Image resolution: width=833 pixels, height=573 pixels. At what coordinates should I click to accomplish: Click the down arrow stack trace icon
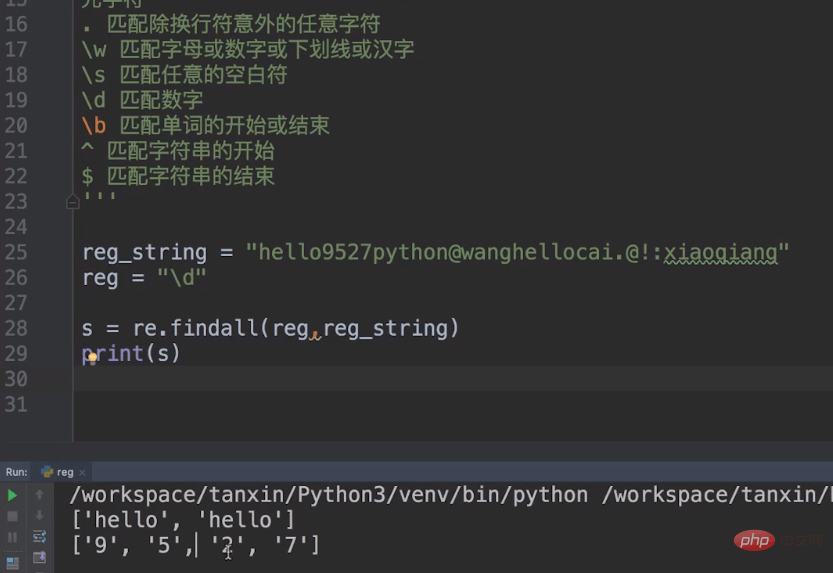(x=39, y=516)
